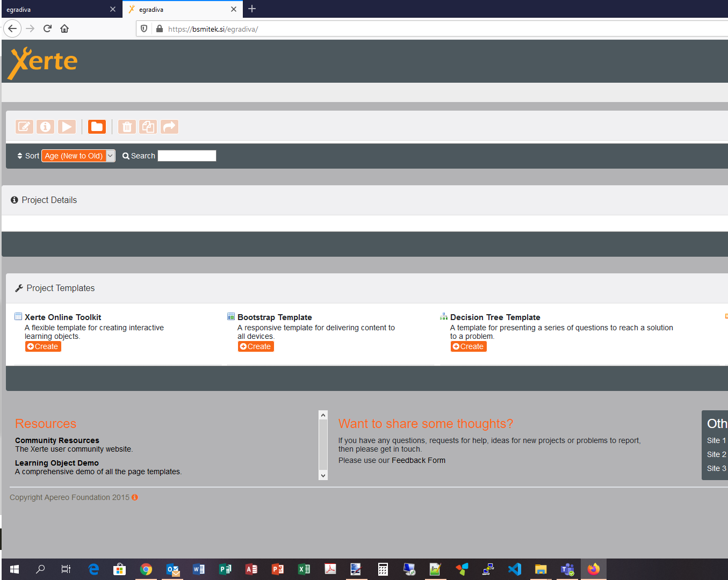Create a new folder with orange folder icon
Viewport: 728px width, 580px height.
(97, 127)
